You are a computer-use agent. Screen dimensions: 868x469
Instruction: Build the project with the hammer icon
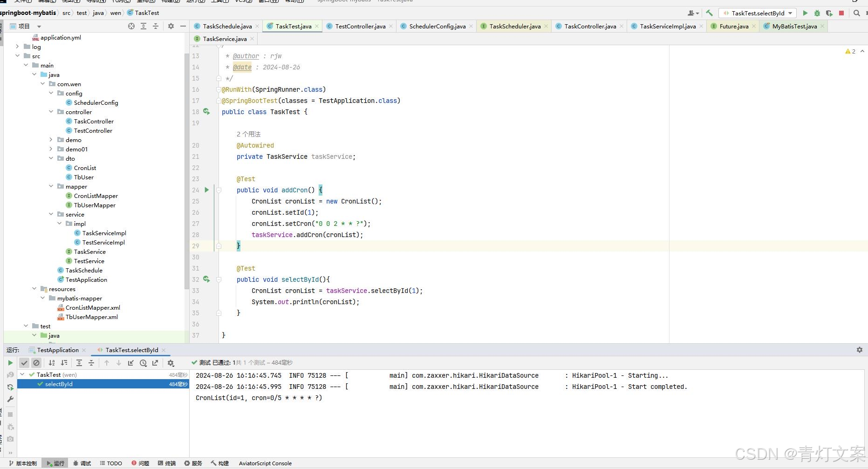pyautogui.click(x=709, y=13)
